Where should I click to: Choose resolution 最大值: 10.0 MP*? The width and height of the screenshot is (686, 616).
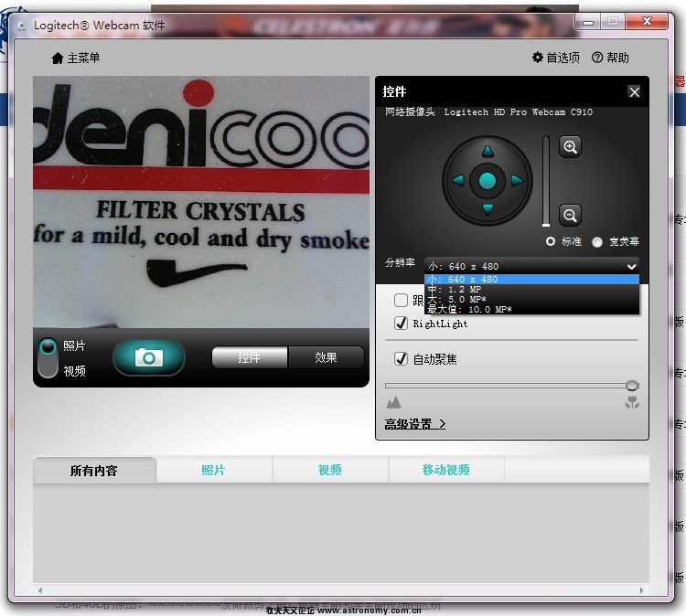531,310
